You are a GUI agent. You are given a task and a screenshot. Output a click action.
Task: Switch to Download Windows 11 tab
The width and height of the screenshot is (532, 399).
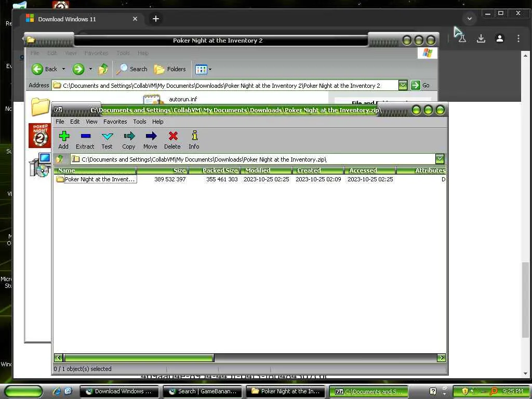tap(83, 19)
